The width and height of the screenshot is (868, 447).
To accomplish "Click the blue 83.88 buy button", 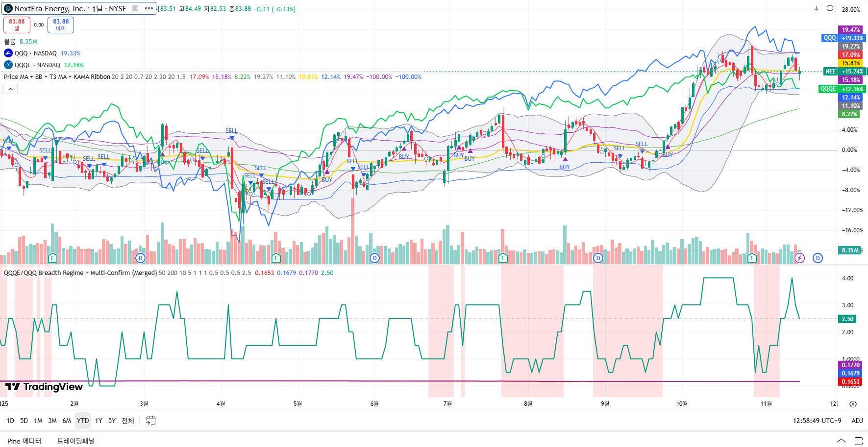I will (61, 25).
